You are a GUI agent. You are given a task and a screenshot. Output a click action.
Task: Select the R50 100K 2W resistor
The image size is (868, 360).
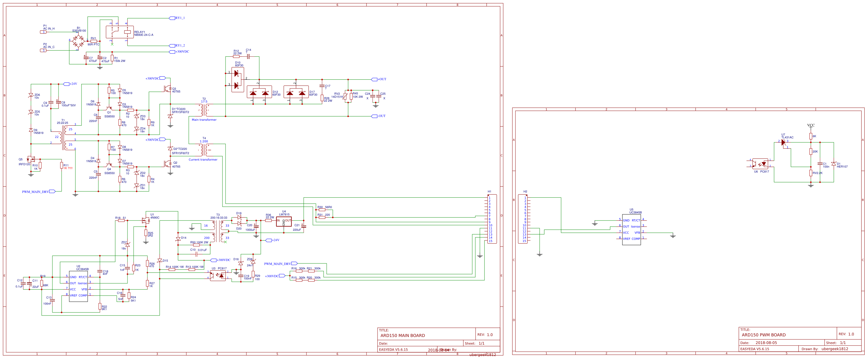pos(196,245)
